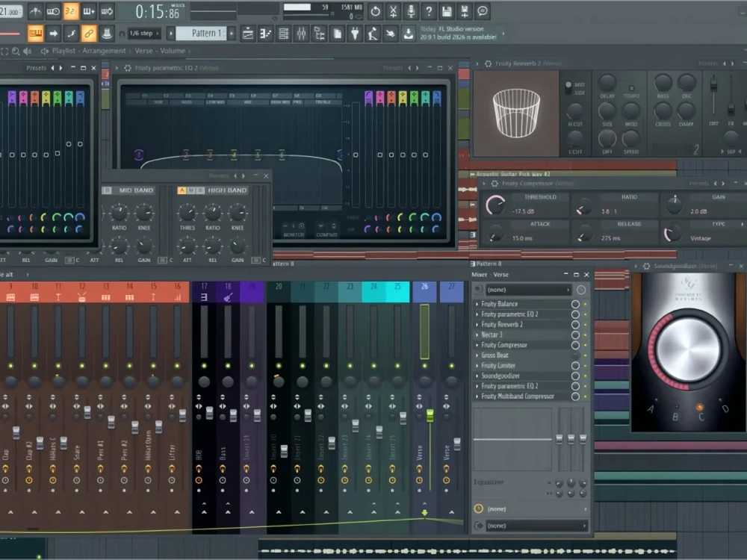Open the Channel rack view icon
The height and width of the screenshot is (560, 747).
pos(283,34)
